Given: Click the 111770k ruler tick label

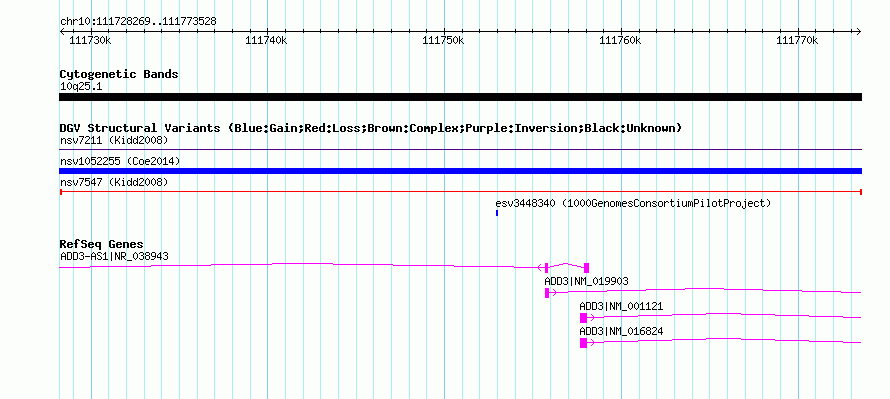Looking at the screenshot, I should (x=797, y=40).
